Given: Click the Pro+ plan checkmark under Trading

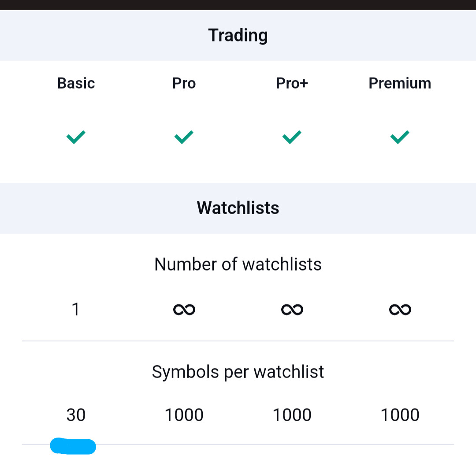Looking at the screenshot, I should tap(292, 137).
